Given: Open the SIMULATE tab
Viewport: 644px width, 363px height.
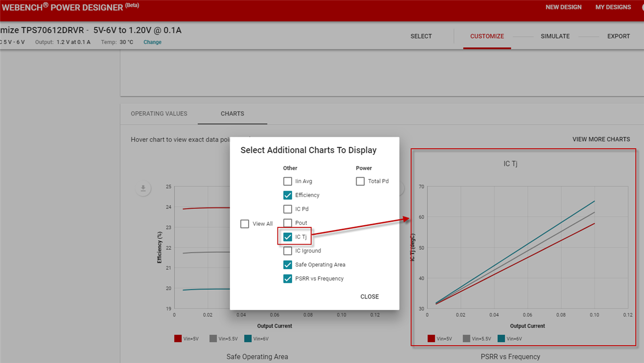Looking at the screenshot, I should click(x=555, y=36).
